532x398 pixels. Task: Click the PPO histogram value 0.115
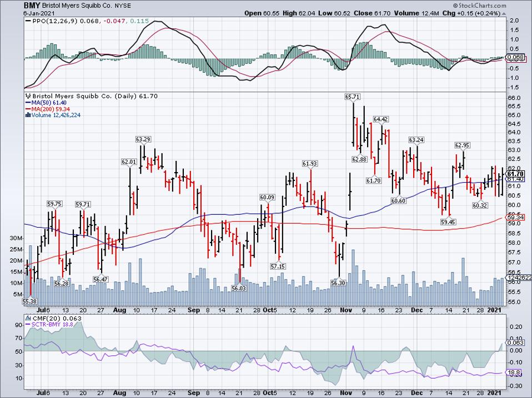point(139,21)
